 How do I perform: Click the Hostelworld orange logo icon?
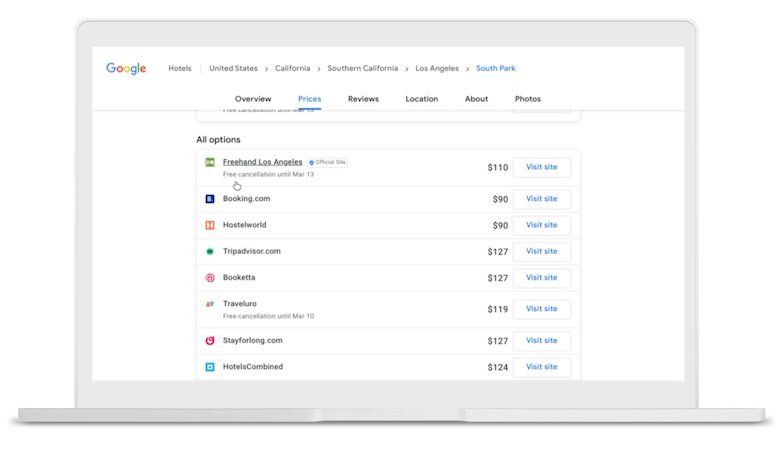pos(210,225)
